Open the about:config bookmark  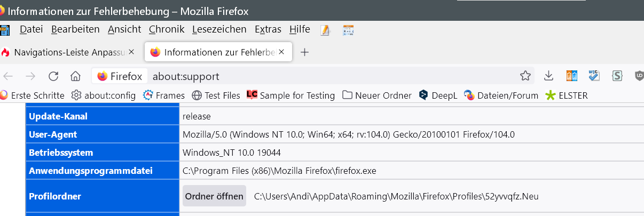click(104, 95)
